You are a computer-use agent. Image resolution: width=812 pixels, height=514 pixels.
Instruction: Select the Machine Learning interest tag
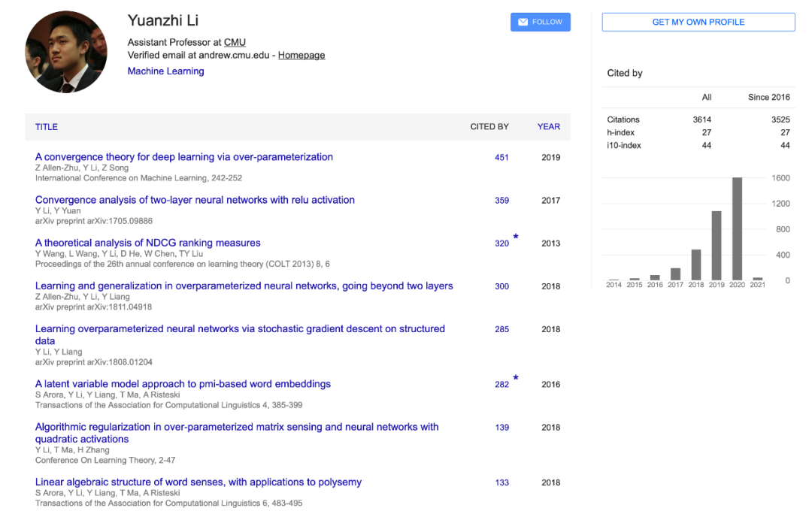click(x=165, y=71)
